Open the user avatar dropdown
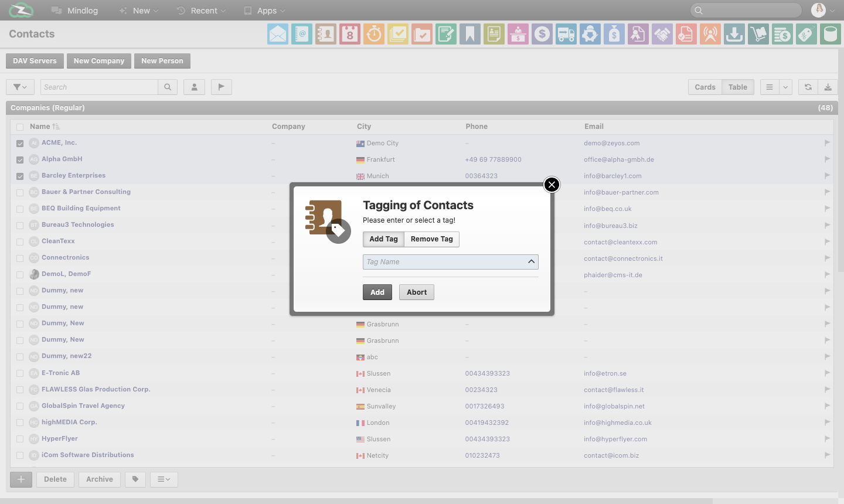844x504 pixels. coord(823,10)
